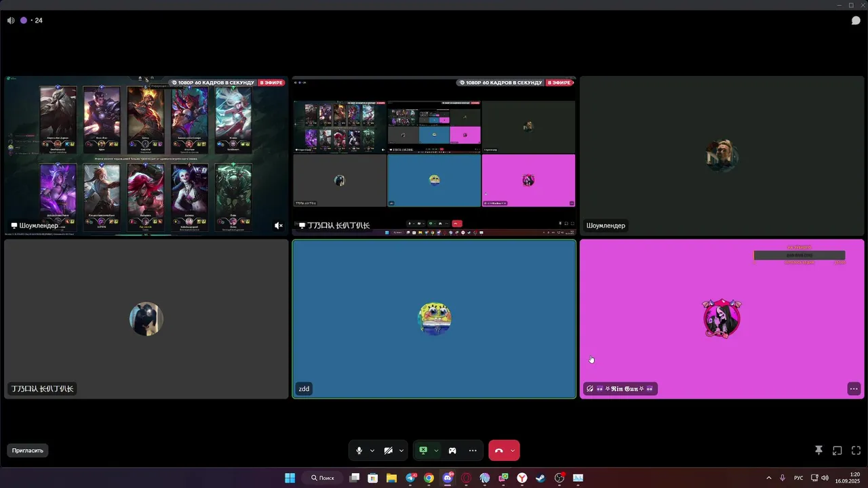This screenshot has width=868, height=488.
Task: Open Yandex Browser from taskbar
Action: coord(522,478)
